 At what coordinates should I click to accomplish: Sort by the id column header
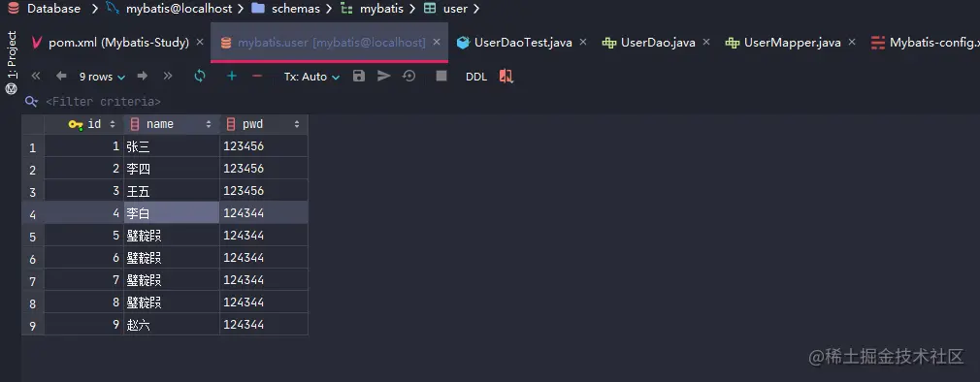click(x=83, y=124)
